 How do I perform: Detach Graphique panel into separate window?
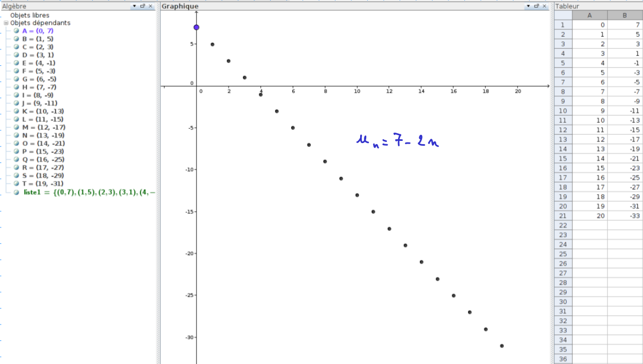point(537,6)
